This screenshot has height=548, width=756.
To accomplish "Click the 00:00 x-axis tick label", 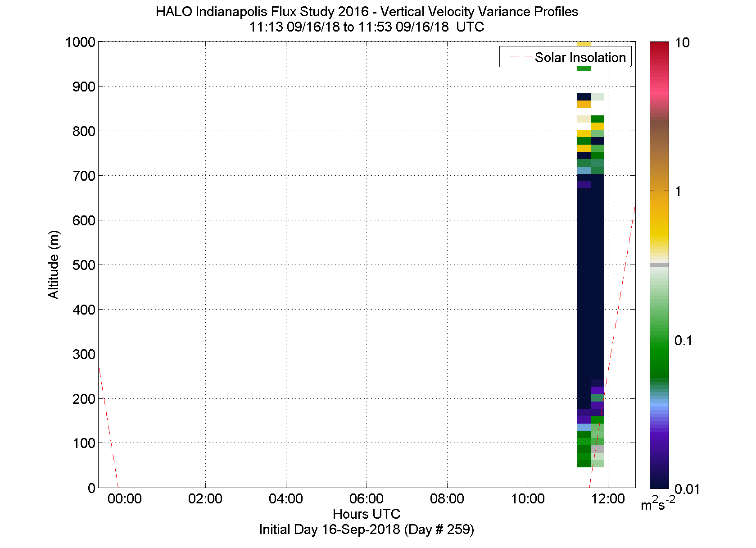I will 125,499.
